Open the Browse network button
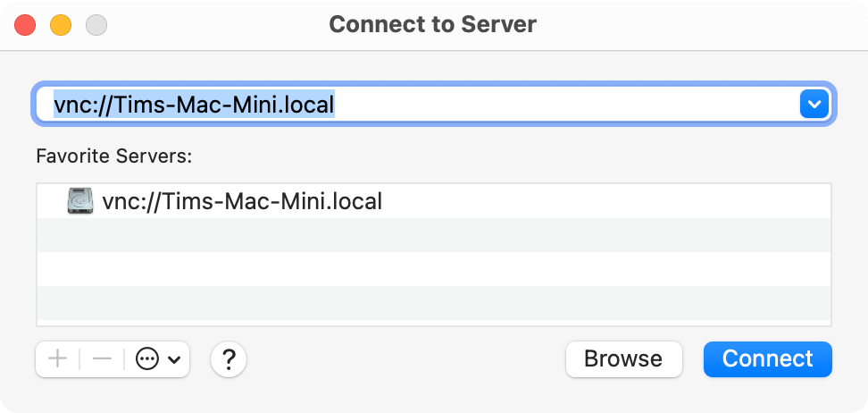 pos(624,359)
